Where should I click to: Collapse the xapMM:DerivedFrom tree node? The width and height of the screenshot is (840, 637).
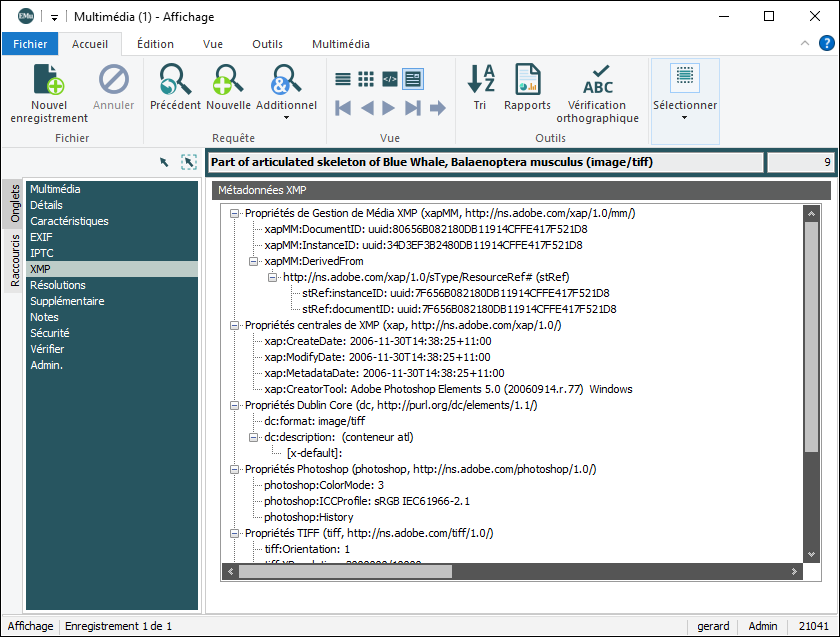254,261
